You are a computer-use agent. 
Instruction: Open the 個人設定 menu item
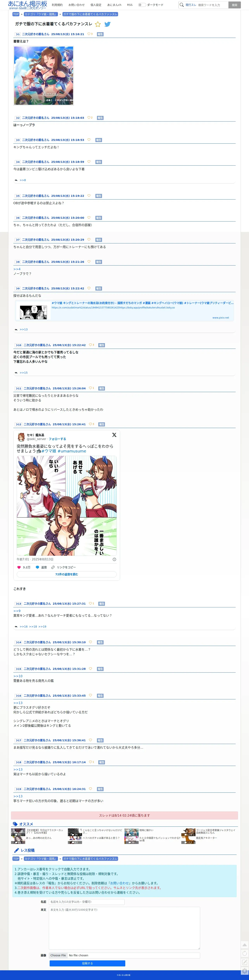(x=96, y=5)
